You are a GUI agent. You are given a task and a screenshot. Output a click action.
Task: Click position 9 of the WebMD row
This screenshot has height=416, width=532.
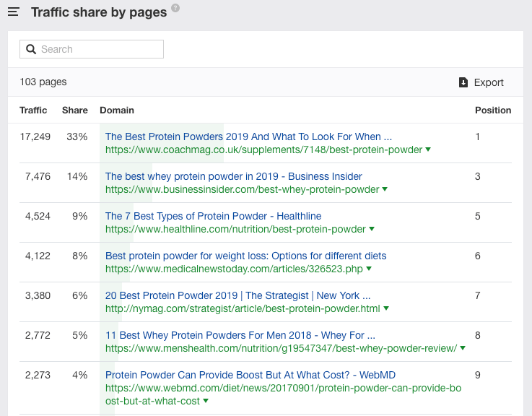(477, 375)
